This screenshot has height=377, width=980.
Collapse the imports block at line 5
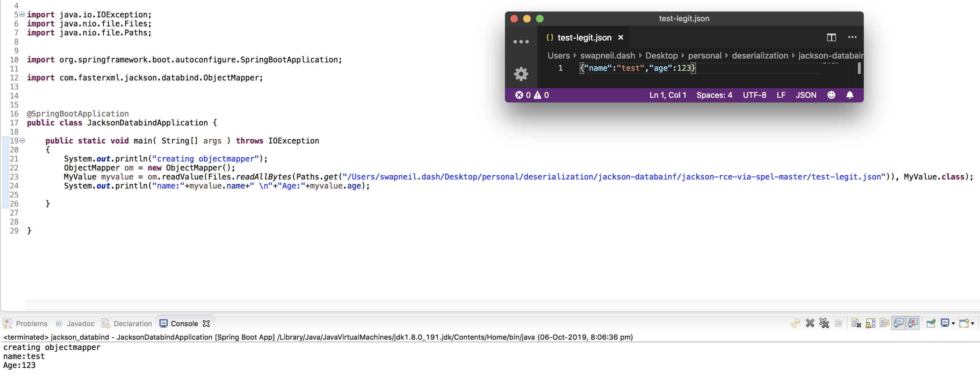(22, 14)
